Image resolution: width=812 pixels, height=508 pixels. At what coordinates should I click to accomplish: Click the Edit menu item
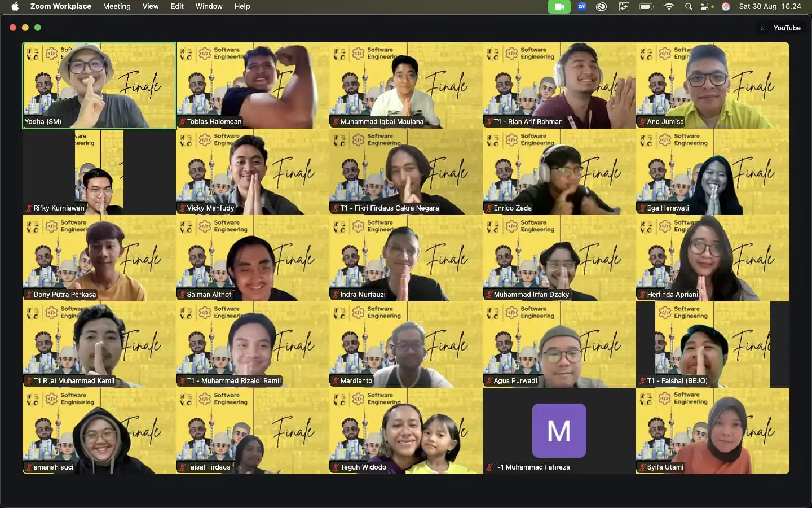point(177,7)
